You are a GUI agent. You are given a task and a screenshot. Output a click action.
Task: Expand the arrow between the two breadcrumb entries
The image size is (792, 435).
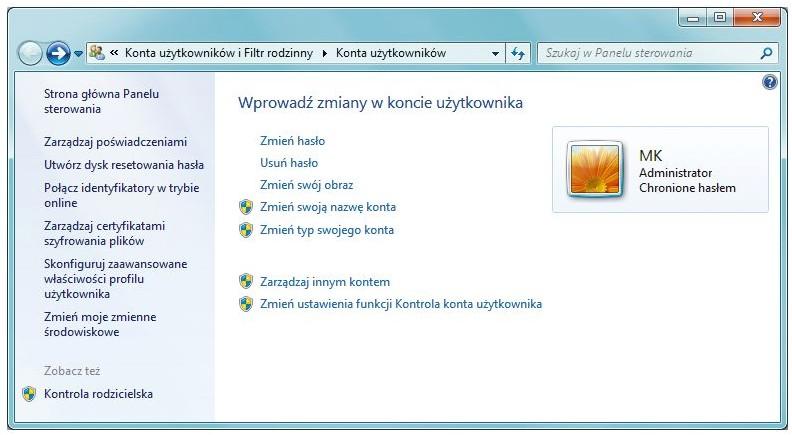click(324, 54)
